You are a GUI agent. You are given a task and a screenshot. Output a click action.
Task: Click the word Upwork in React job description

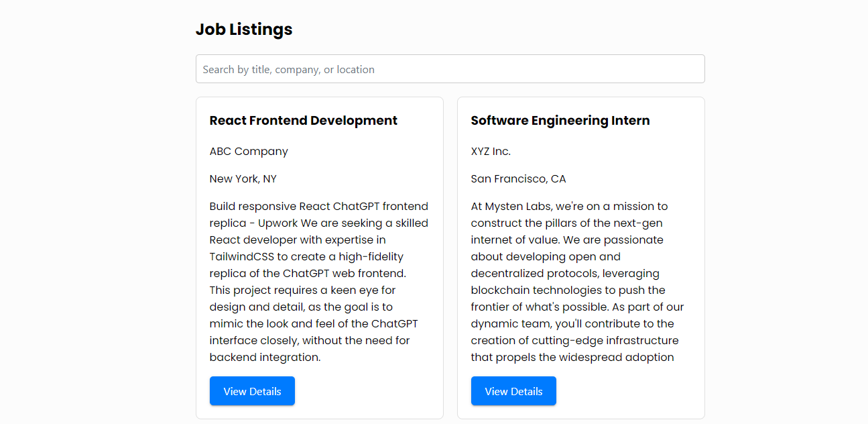274,223
